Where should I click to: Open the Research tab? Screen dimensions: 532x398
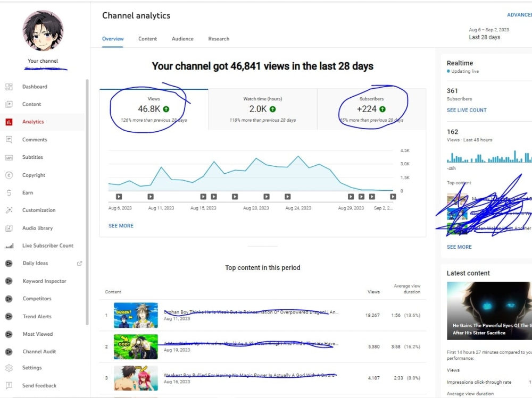click(x=219, y=39)
